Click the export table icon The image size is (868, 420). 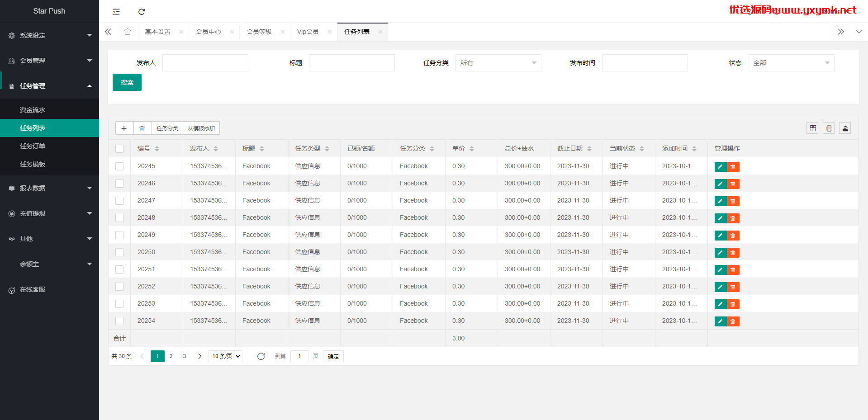pyautogui.click(x=845, y=128)
